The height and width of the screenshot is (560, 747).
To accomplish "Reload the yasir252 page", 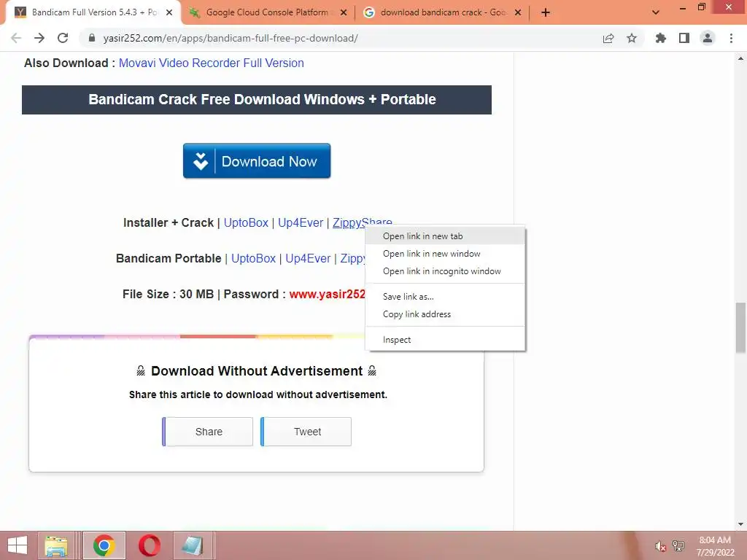I will (63, 38).
